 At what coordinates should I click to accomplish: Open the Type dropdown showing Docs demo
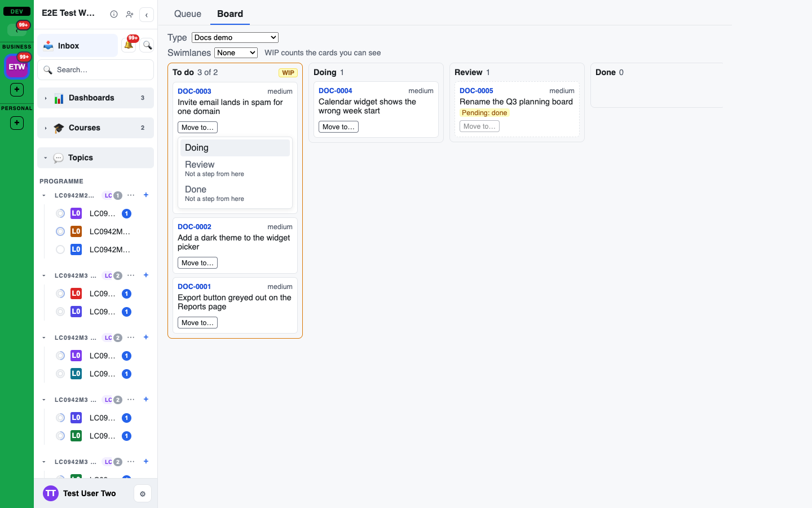[235, 37]
